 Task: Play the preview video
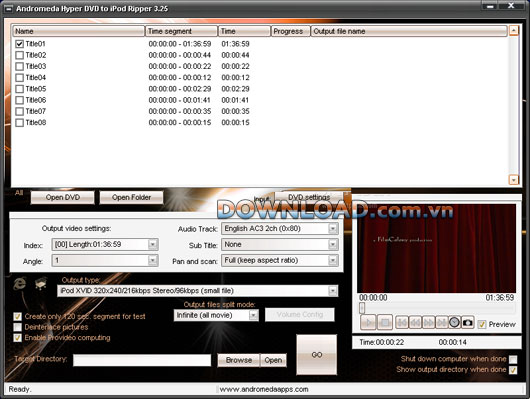point(368,322)
